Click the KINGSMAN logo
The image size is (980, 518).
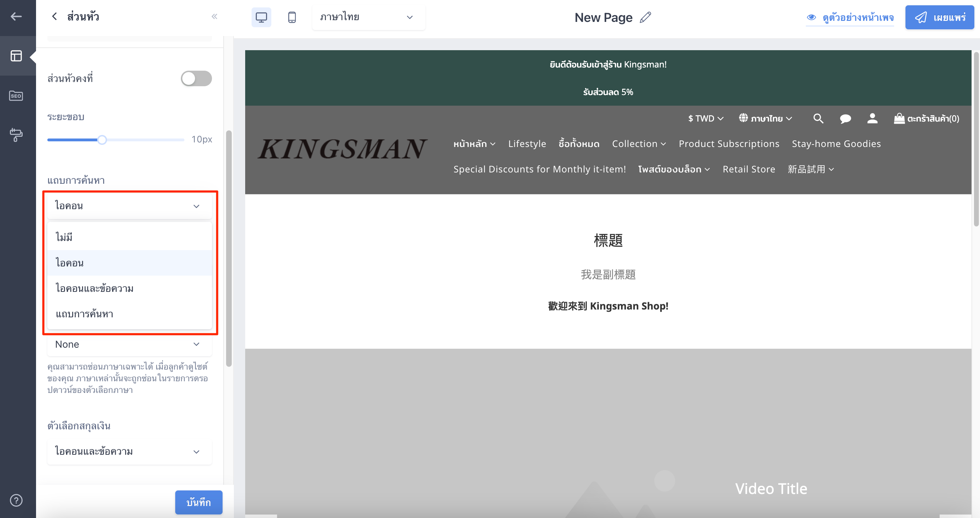coord(342,148)
